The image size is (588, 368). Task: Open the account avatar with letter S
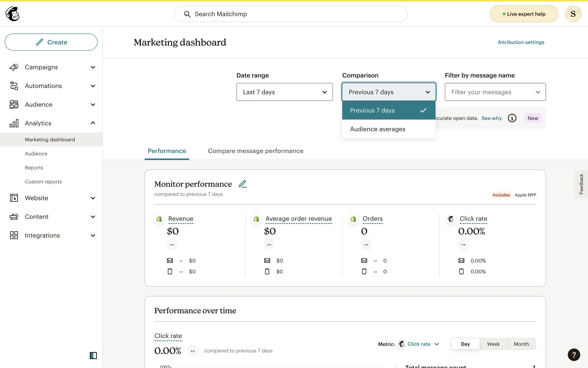click(x=573, y=14)
